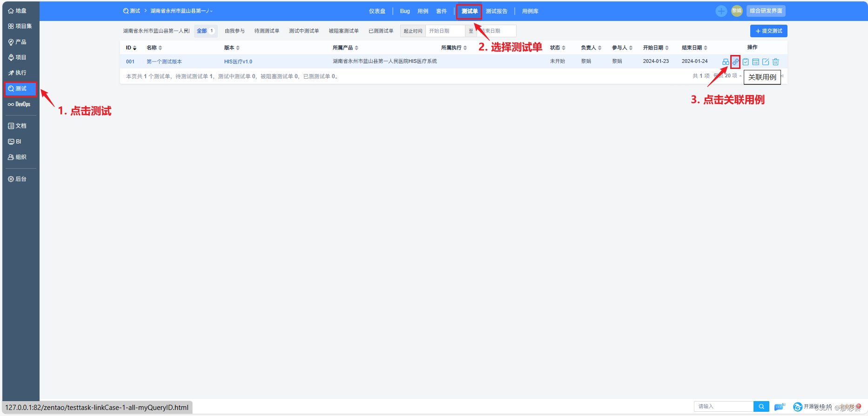The image size is (868, 416).
Task: Filter by 测试中测试单
Action: pos(304,31)
